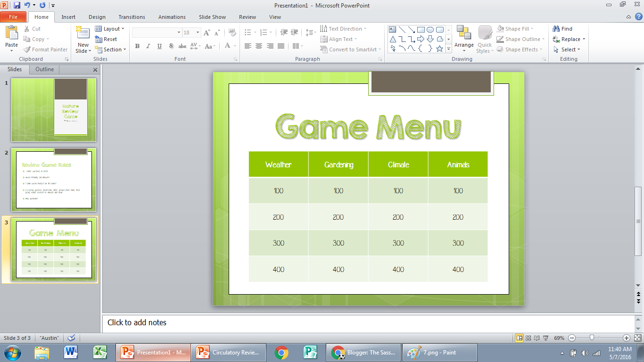This screenshot has width=644, height=362.
Task: Open the Paint taskbar window
Action: tap(439, 352)
